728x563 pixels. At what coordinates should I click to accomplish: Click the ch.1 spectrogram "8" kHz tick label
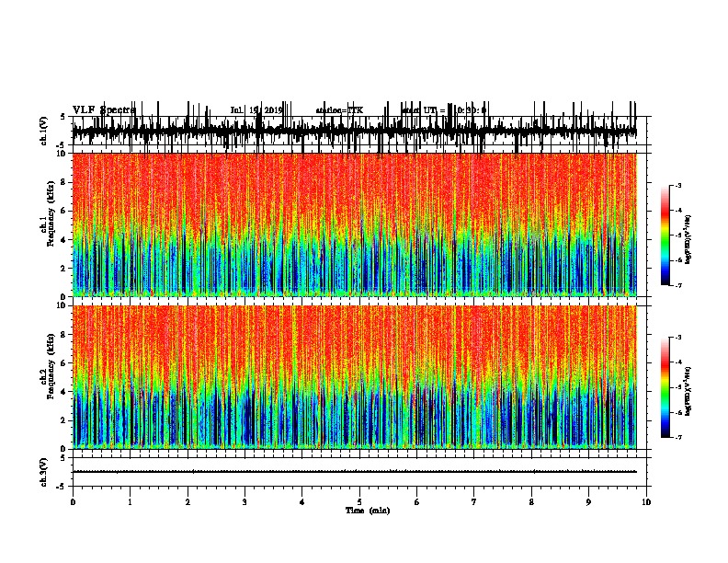point(64,182)
